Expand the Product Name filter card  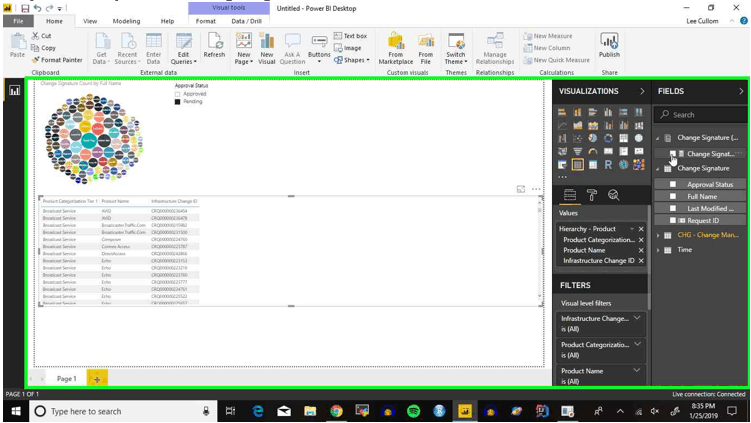(x=637, y=370)
